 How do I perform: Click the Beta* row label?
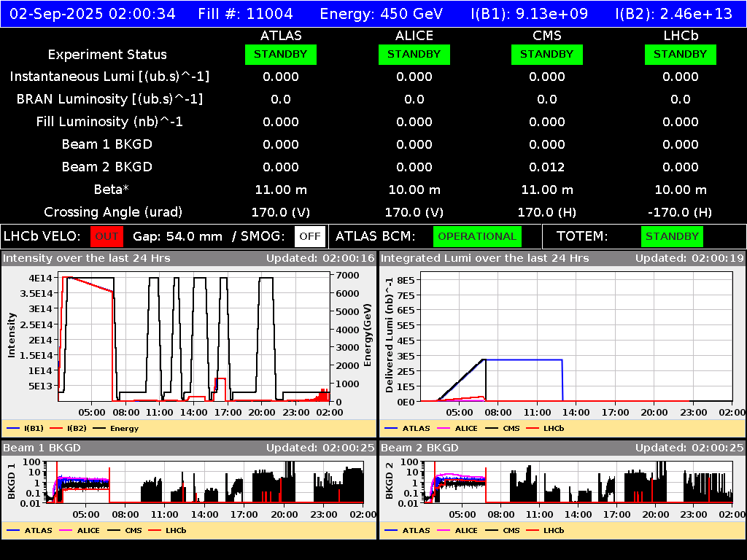(112, 190)
